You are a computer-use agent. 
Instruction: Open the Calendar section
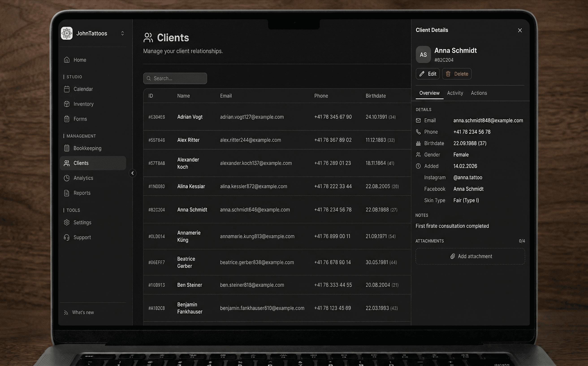83,89
